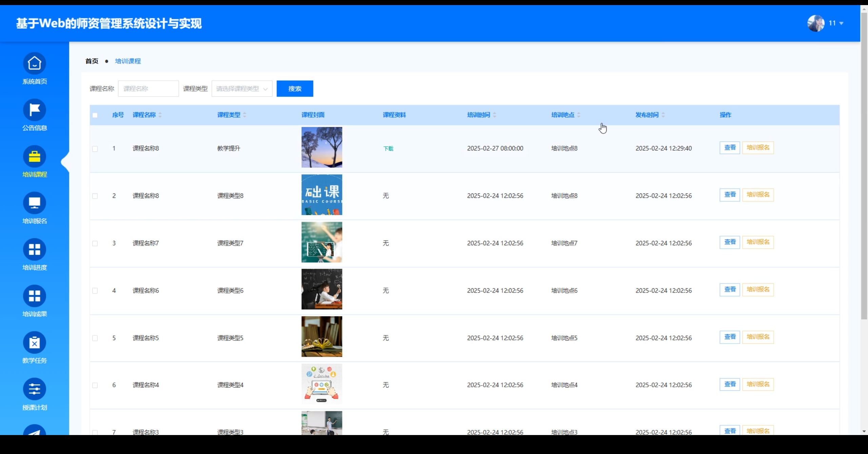
Task: Check the checkbox for row 1
Action: click(95, 149)
